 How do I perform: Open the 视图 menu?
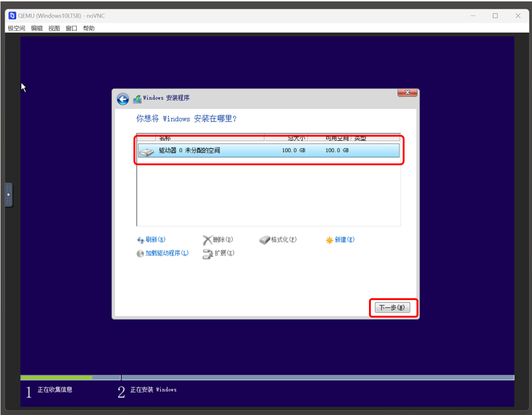point(54,28)
